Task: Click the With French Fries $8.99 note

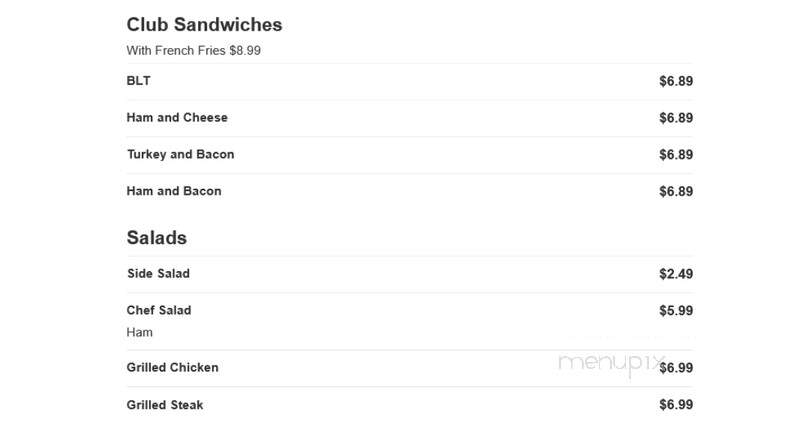Action: tap(194, 50)
